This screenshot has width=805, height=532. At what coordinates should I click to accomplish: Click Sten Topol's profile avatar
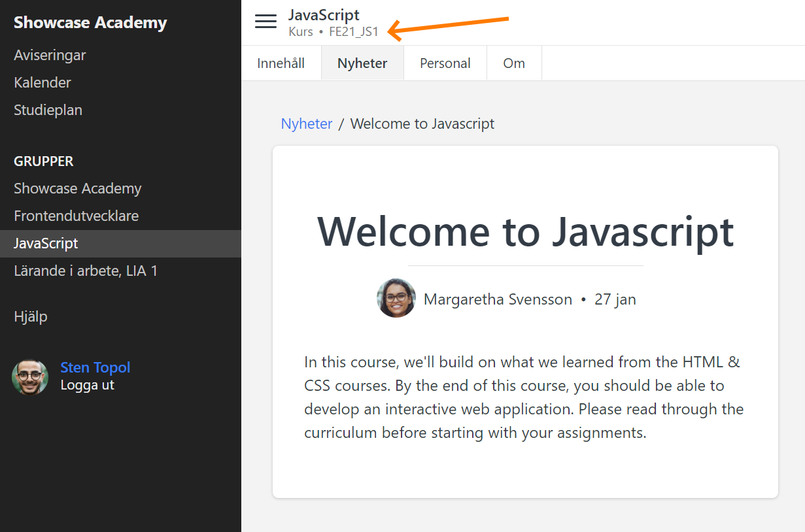[30, 377]
